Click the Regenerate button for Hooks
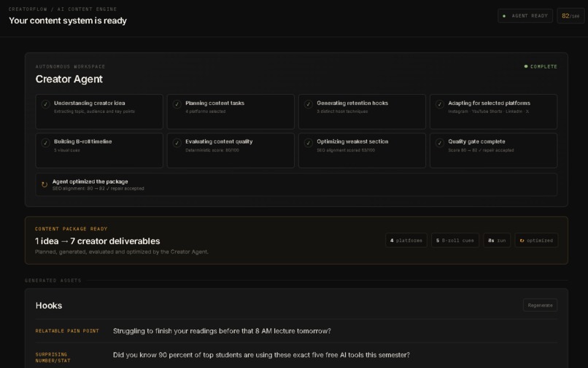Image resolution: width=588 pixels, height=368 pixels. click(x=540, y=305)
